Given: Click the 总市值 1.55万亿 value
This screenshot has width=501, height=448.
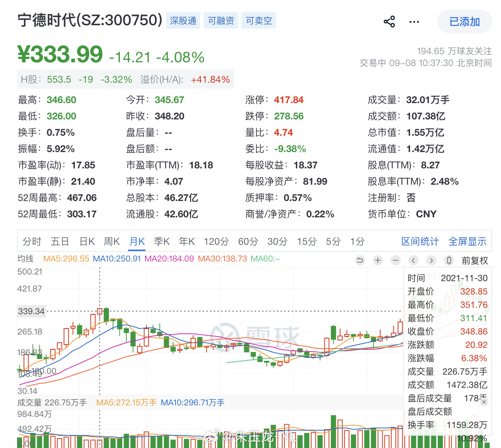Looking at the screenshot, I should (425, 132).
